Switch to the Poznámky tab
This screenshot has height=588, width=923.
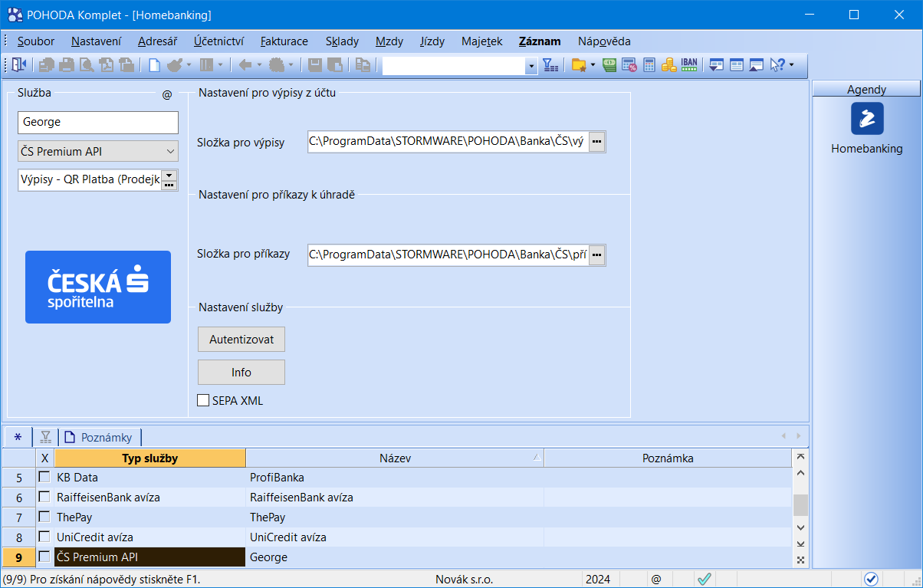point(100,438)
